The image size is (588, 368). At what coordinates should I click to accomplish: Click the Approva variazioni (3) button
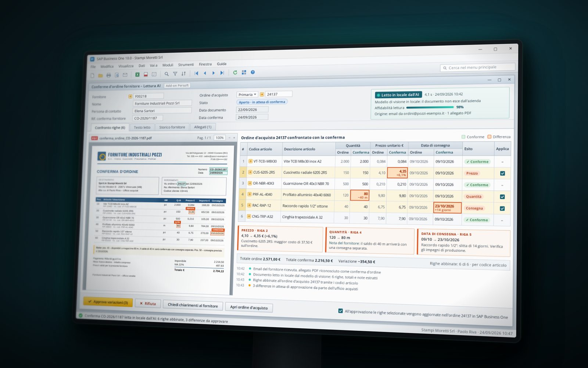(x=108, y=302)
